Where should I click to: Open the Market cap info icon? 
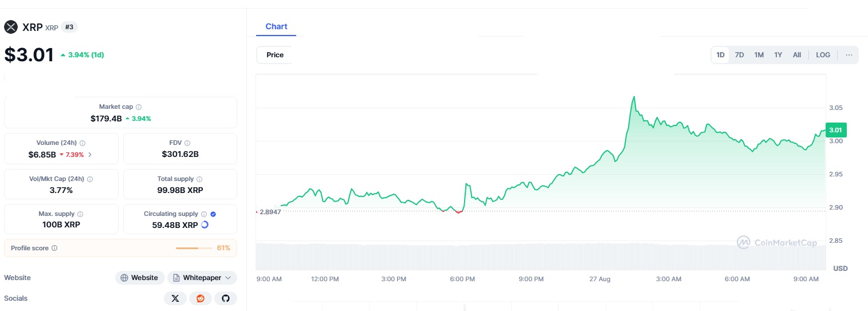pyautogui.click(x=139, y=107)
